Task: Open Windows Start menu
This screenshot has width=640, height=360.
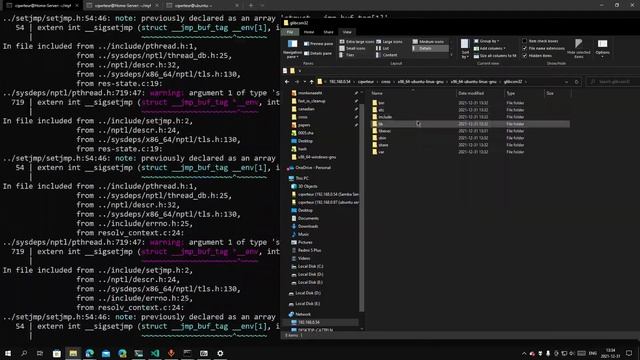Action: tap(8, 353)
